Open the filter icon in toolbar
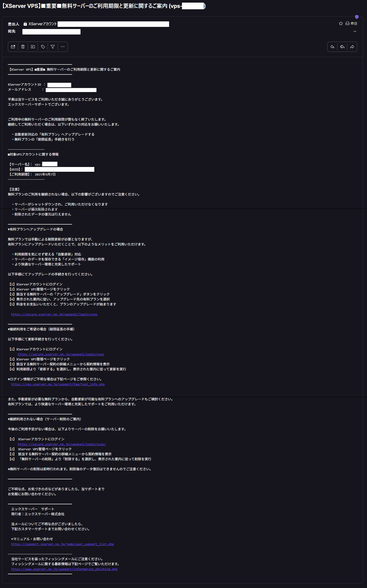The image size is (367, 588). point(53,47)
